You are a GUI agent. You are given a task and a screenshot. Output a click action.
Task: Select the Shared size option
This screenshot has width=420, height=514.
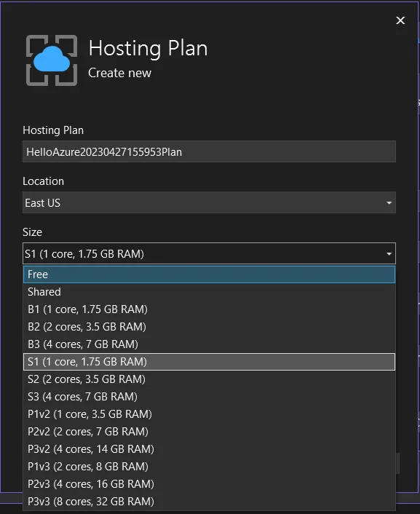[209, 292]
